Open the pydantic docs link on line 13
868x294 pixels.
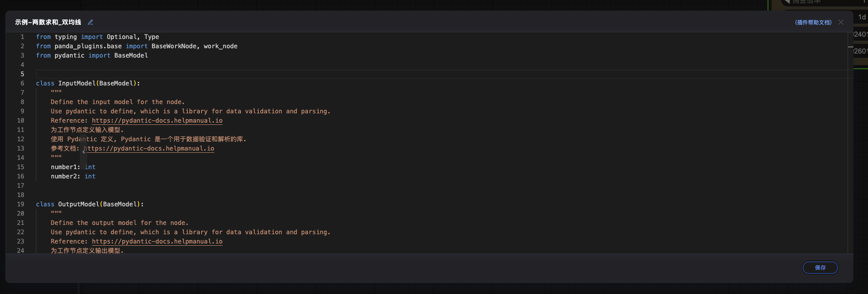tap(149, 148)
